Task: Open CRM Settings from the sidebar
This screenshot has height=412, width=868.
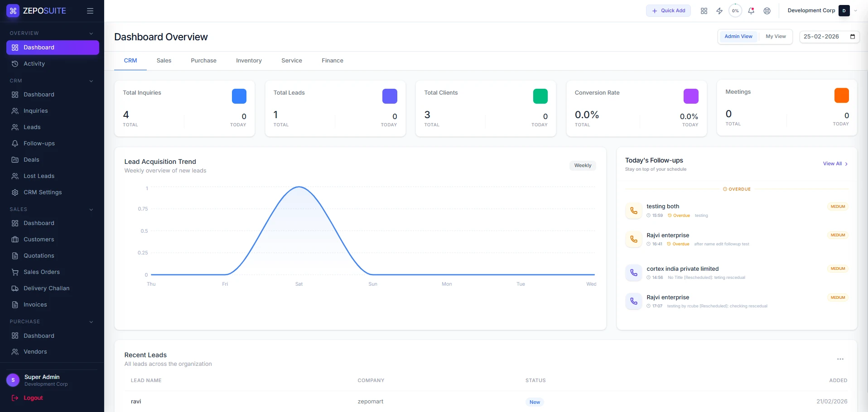Action: pos(43,192)
